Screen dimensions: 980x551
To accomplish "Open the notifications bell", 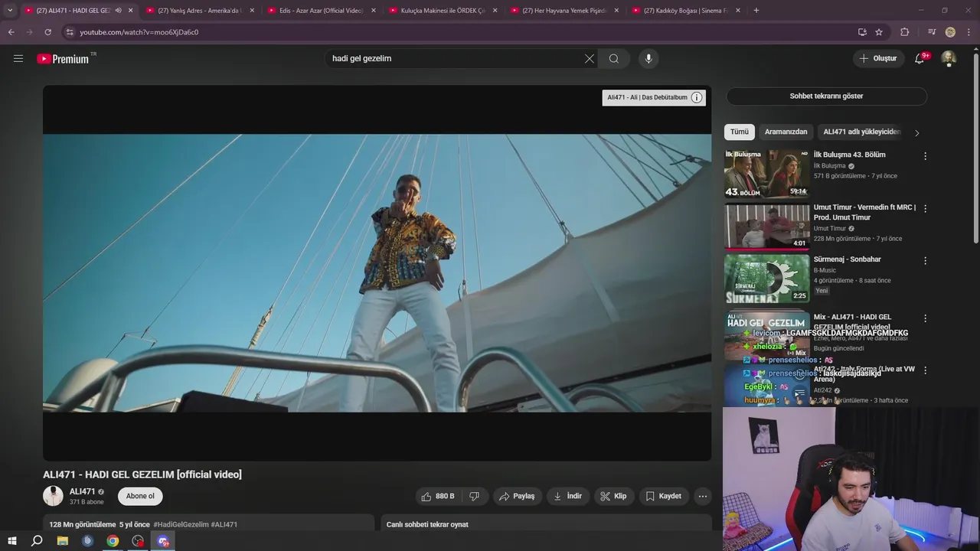I will click(x=920, y=59).
